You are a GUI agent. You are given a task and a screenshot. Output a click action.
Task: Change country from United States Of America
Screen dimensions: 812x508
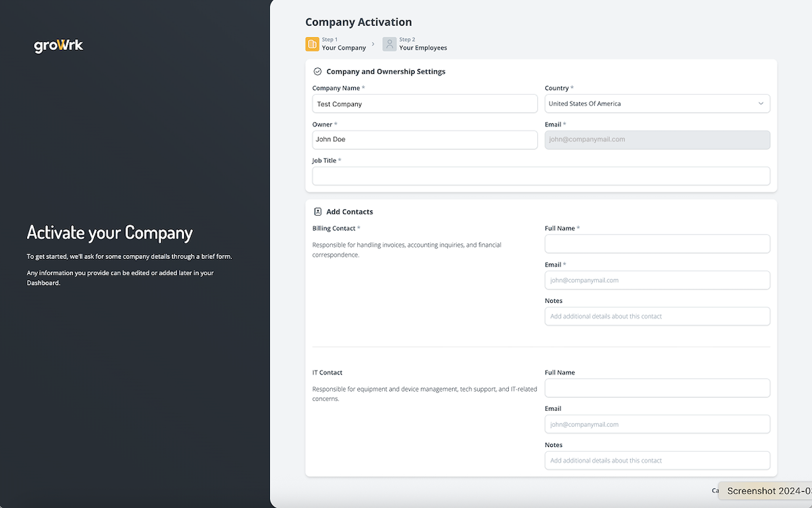(x=656, y=103)
